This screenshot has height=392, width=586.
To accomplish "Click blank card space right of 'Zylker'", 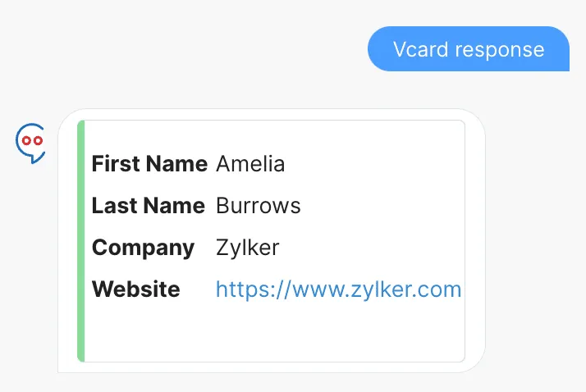I will click(369, 247).
